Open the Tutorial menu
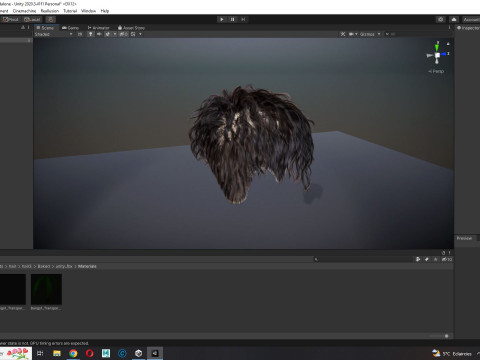Viewport: 480px width, 360px height. (70, 11)
